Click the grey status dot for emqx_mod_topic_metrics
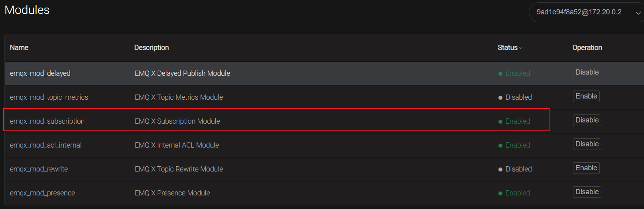 (500, 98)
